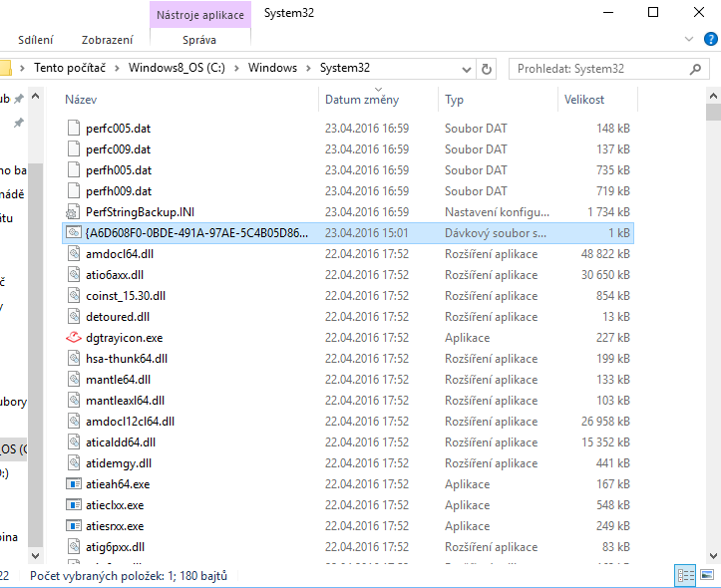This screenshot has width=721, height=588.
Task: Open the Sdílení ribbon tab
Action: pos(36,40)
